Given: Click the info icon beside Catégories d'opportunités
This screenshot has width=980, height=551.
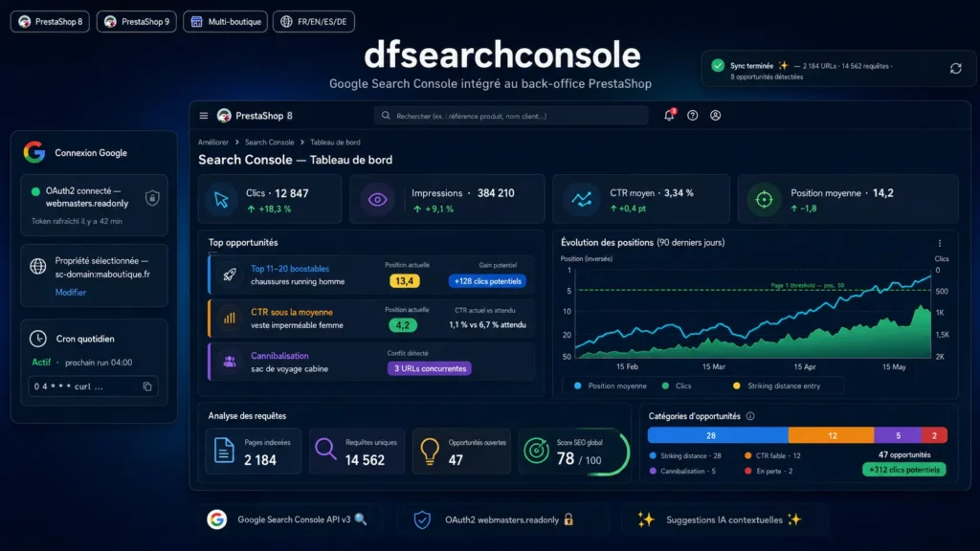Looking at the screenshot, I should (x=750, y=416).
